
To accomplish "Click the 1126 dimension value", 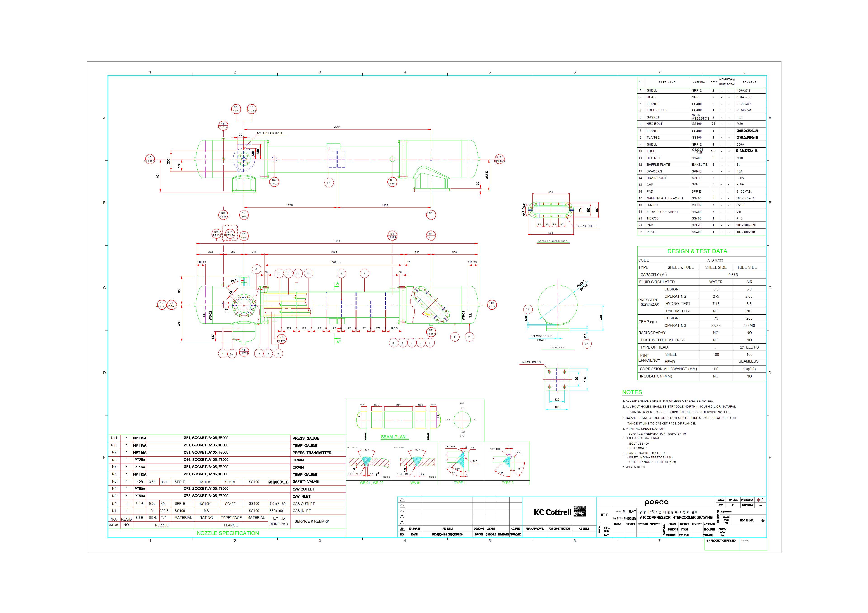I will pos(289,205).
